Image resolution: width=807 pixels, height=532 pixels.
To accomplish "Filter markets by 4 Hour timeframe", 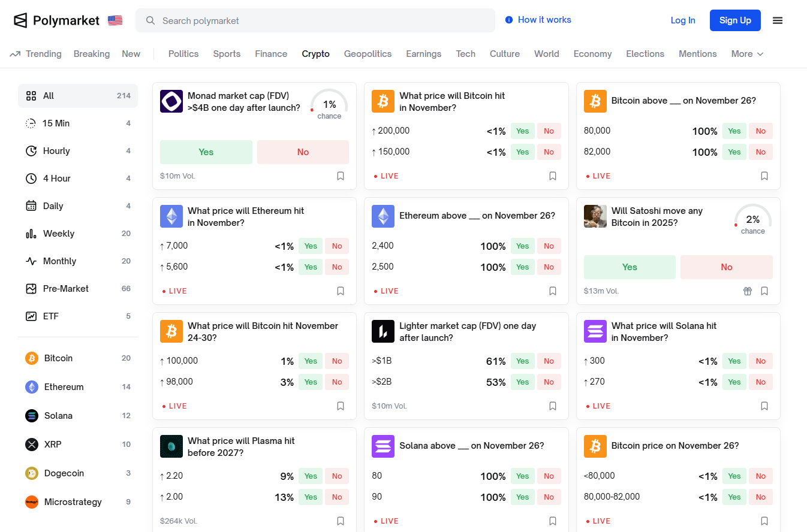I will [78, 179].
